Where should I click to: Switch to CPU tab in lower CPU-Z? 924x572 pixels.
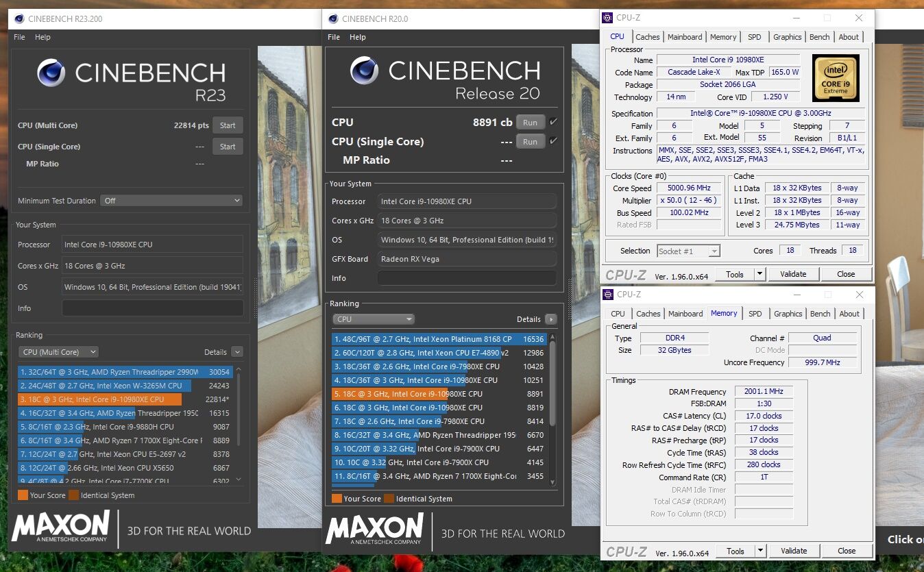(618, 314)
